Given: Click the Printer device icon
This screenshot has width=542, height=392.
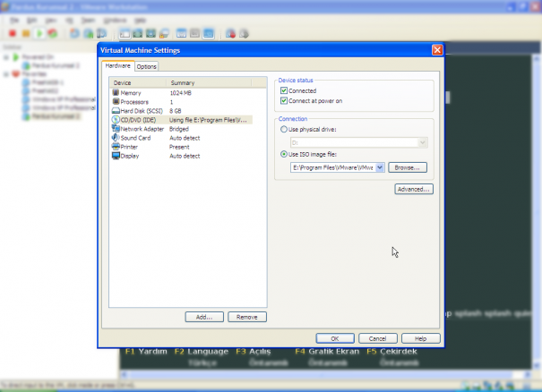Looking at the screenshot, I should point(116,147).
